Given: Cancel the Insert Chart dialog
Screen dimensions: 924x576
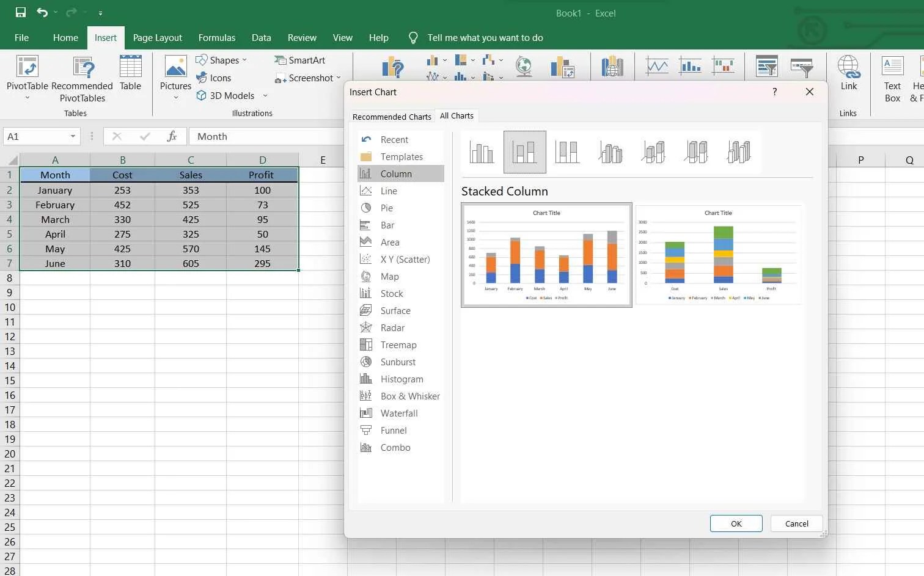Looking at the screenshot, I should pyautogui.click(x=796, y=523).
